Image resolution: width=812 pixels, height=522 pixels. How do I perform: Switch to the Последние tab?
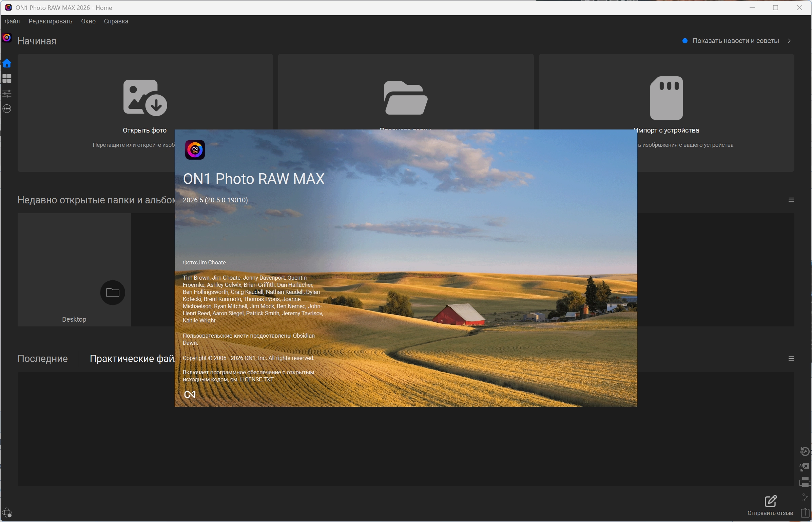pos(43,359)
